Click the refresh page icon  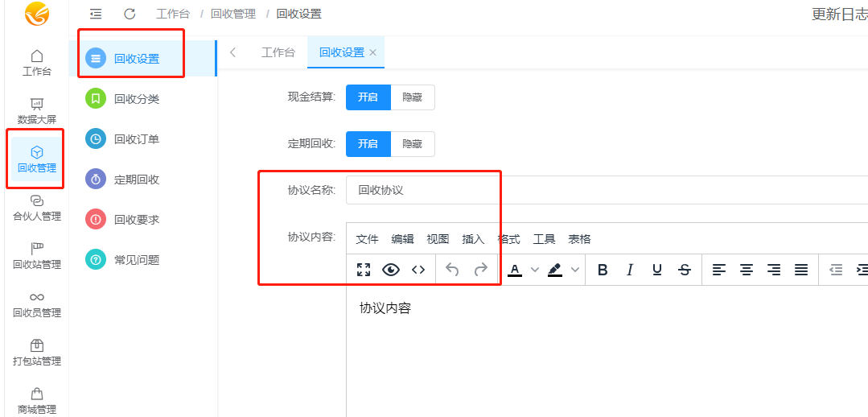[x=130, y=14]
